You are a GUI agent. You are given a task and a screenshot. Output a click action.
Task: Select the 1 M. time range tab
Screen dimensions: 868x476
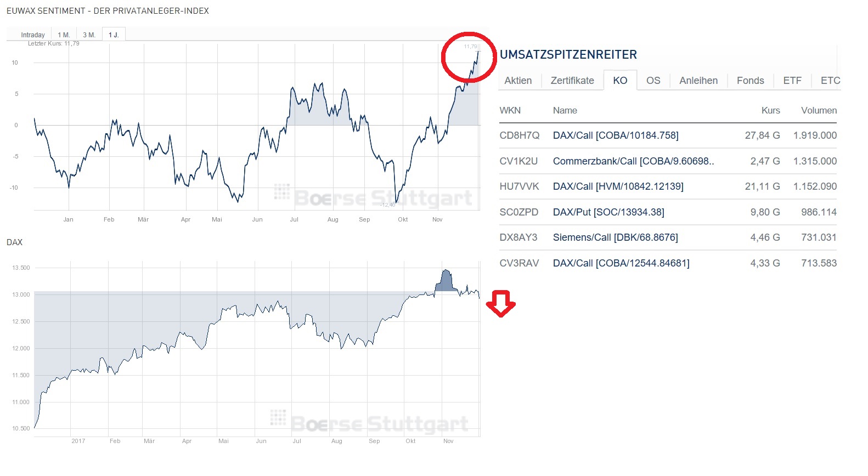(64, 35)
